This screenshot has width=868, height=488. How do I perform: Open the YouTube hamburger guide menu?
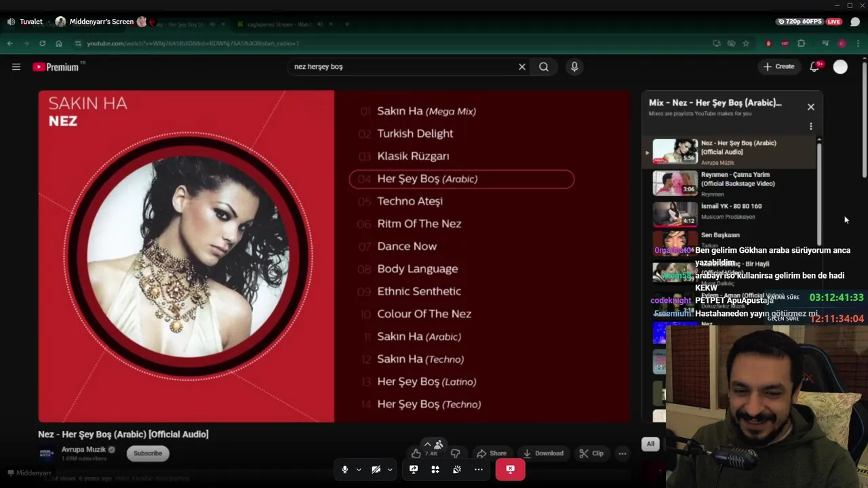[x=16, y=66]
